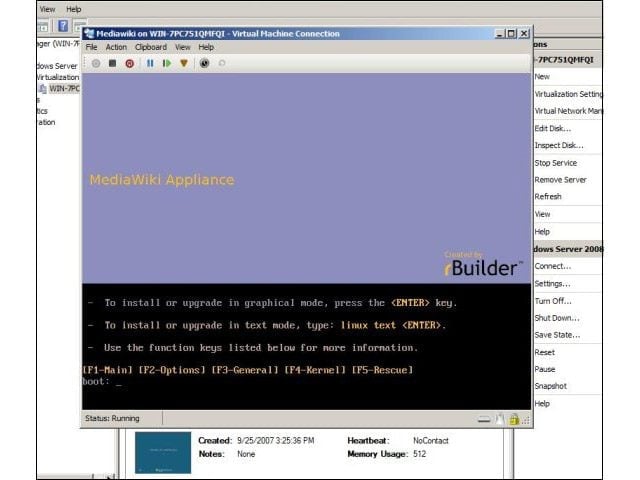
Task: Open the Action menu in Virtual Machine Connection
Action: click(116, 47)
